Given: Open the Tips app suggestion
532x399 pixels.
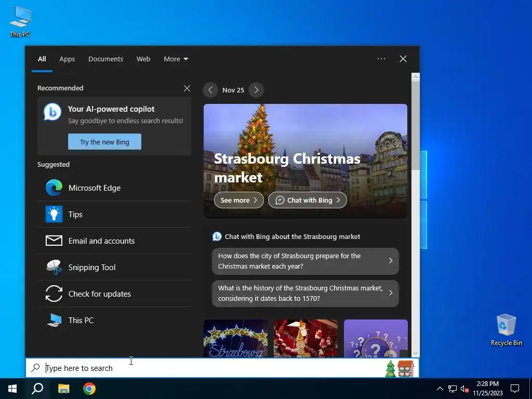Looking at the screenshot, I should (x=114, y=214).
